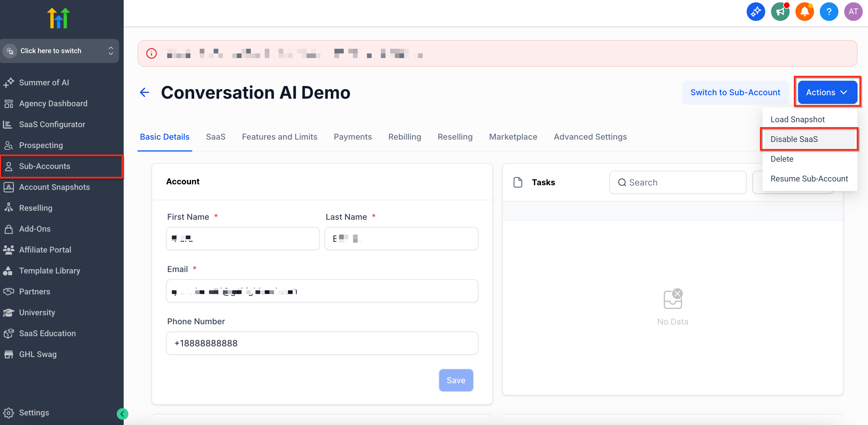The image size is (868, 425).
Task: Click the blue AI sparkle icon
Action: [x=756, y=12]
